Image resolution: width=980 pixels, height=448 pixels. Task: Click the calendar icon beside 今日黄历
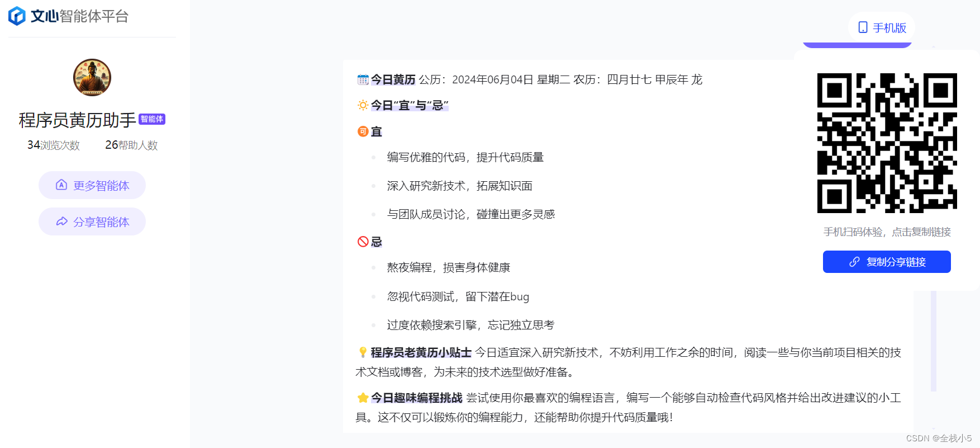point(363,79)
